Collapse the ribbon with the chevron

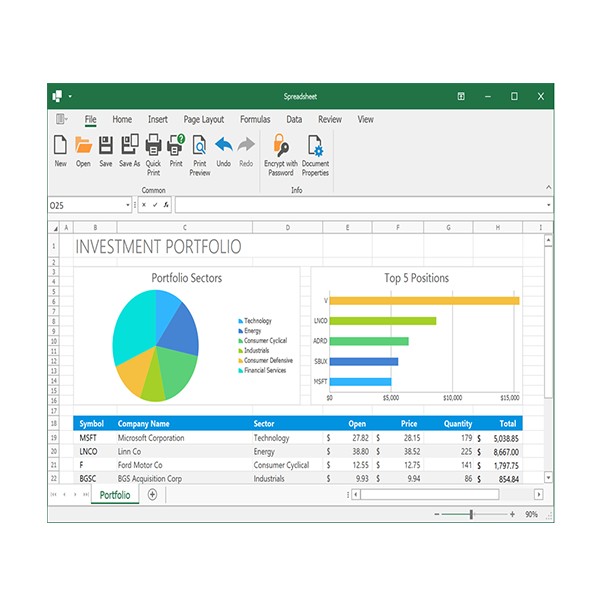click(x=548, y=187)
